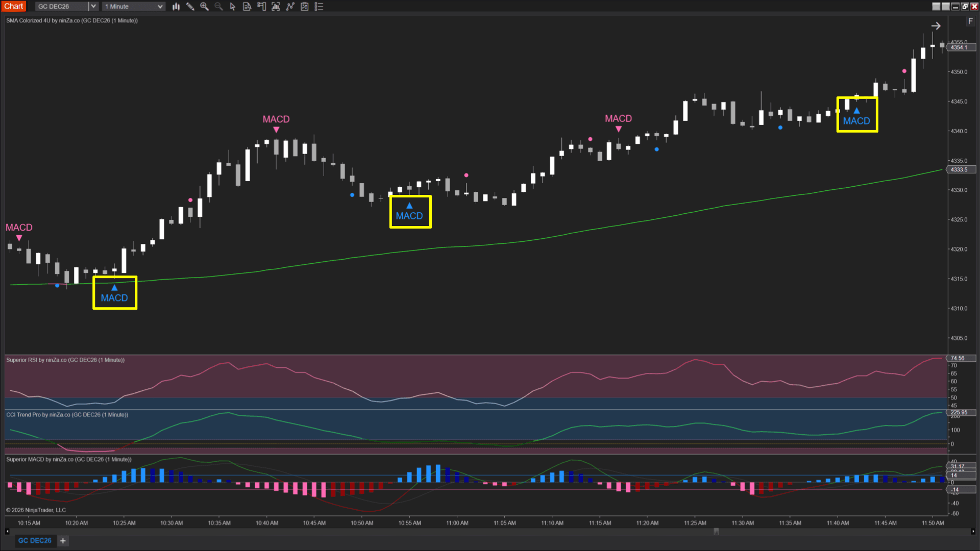Click the scrollbar right arrow
Viewport: 980px width, 551px height.
coord(973,532)
